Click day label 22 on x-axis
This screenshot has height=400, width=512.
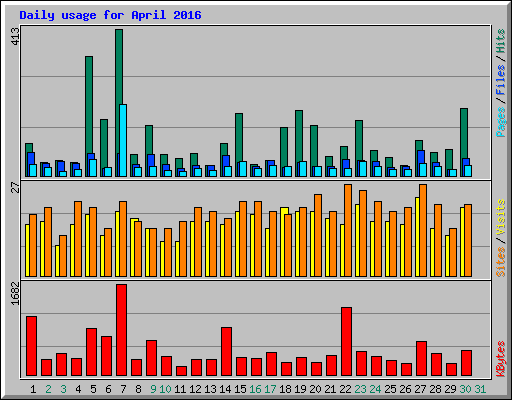click(345, 389)
